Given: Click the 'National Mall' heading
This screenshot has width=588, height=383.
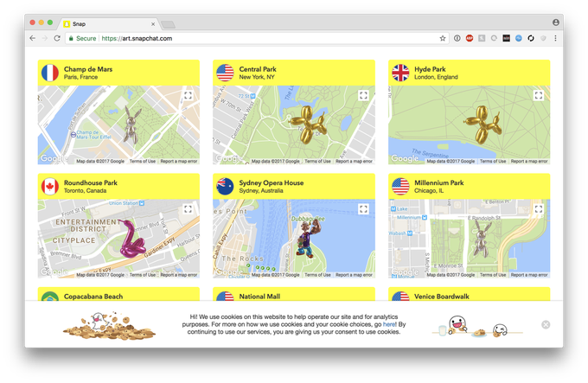Looking at the screenshot, I should 259,297.
